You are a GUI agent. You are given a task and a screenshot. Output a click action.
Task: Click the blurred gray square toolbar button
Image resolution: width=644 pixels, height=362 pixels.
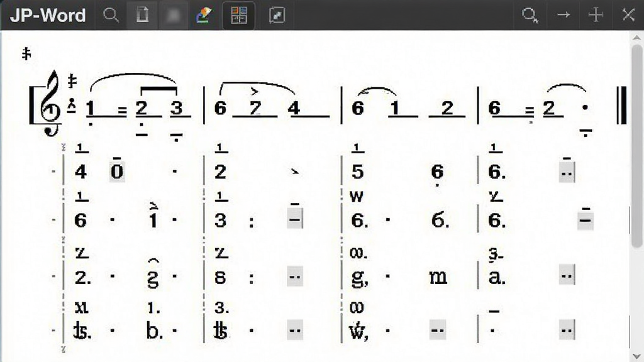pos(174,16)
